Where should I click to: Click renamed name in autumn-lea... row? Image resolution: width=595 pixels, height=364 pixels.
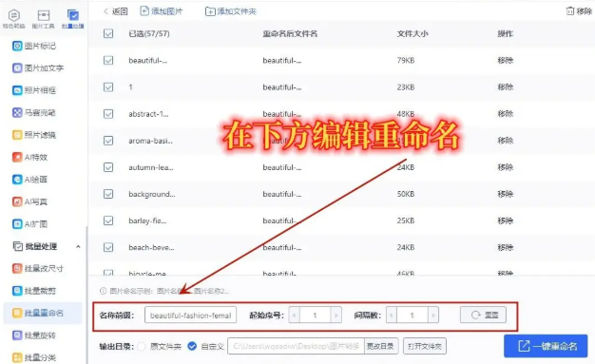[x=282, y=167]
